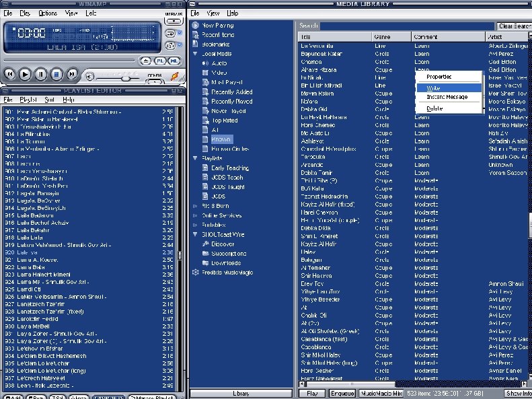Sort tracks by the Comment column header
532x399 pixels.
(x=448, y=36)
